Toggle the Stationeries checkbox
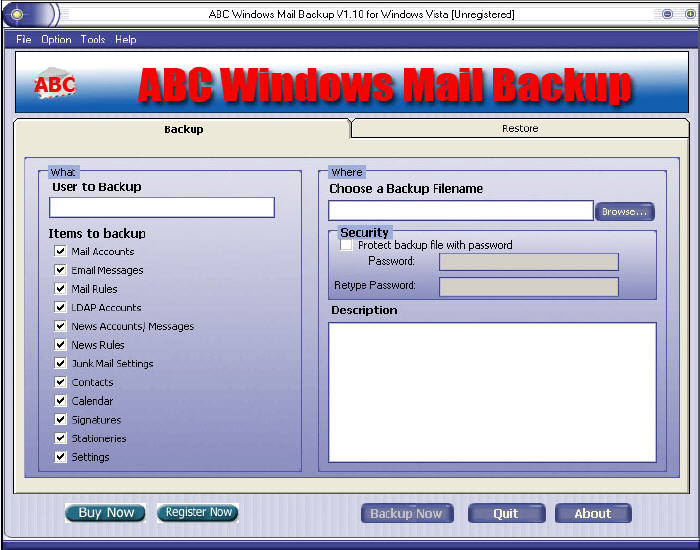 pyautogui.click(x=60, y=438)
